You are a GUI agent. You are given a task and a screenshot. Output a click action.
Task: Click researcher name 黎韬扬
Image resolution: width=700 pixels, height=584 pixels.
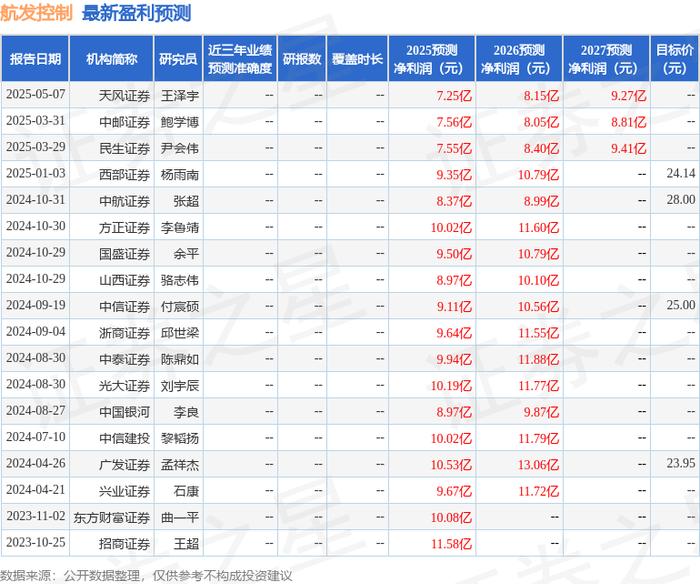click(180, 438)
